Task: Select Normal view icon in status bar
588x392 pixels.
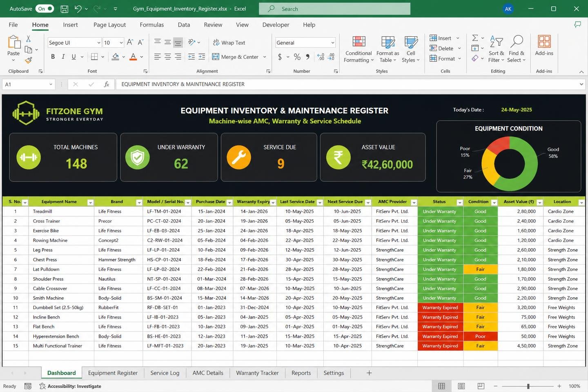Action: (441, 386)
